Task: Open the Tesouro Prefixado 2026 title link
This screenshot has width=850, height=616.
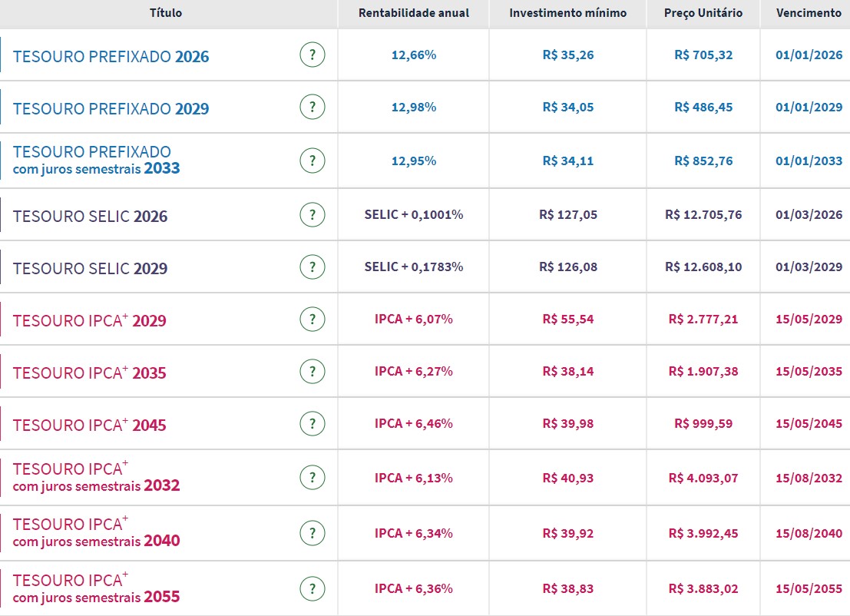Action: [111, 57]
